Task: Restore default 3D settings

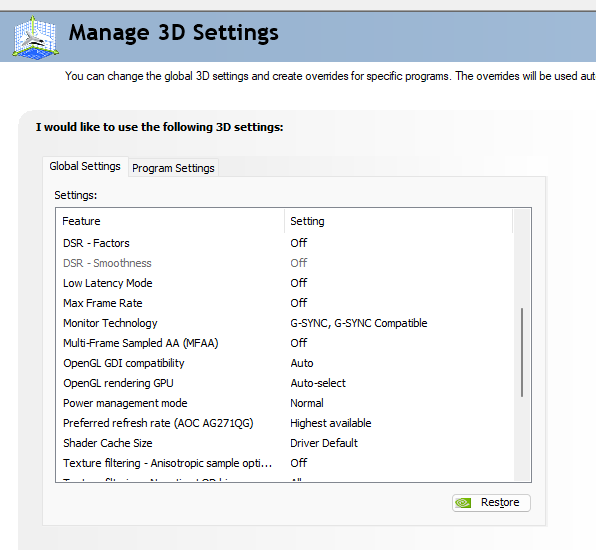Action: click(491, 503)
